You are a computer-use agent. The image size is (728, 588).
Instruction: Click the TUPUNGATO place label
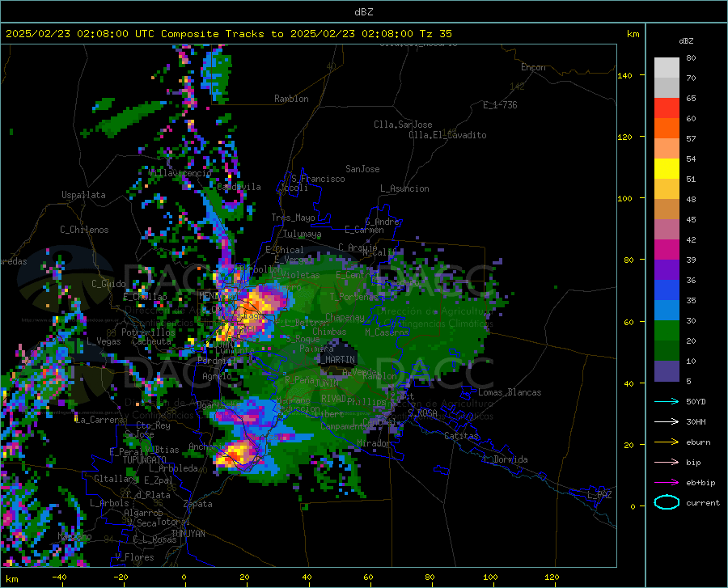tap(145, 460)
